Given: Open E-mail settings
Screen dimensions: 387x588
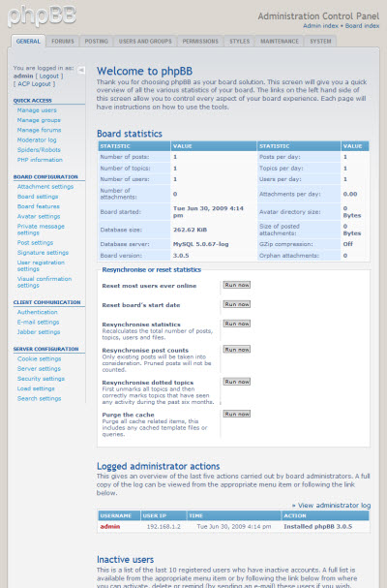Looking at the screenshot, I should (x=38, y=323).
